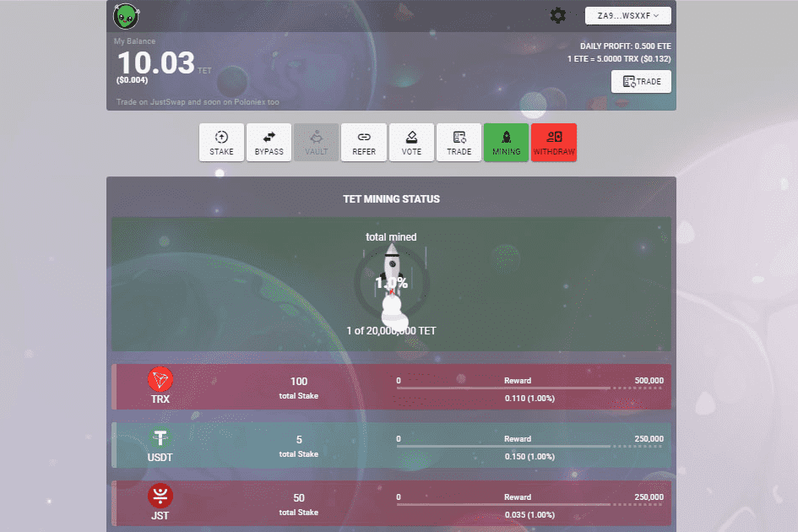
Task: Click the VAULT icon
Action: point(316,142)
